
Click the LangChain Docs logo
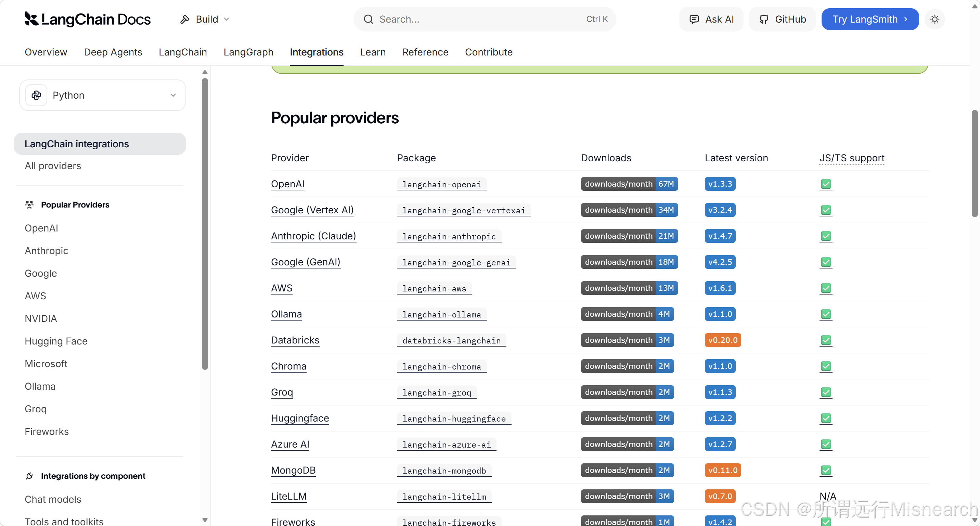click(x=88, y=19)
